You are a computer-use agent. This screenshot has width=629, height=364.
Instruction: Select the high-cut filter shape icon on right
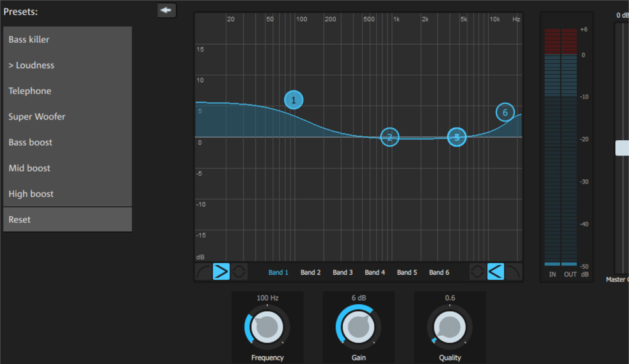click(x=514, y=272)
